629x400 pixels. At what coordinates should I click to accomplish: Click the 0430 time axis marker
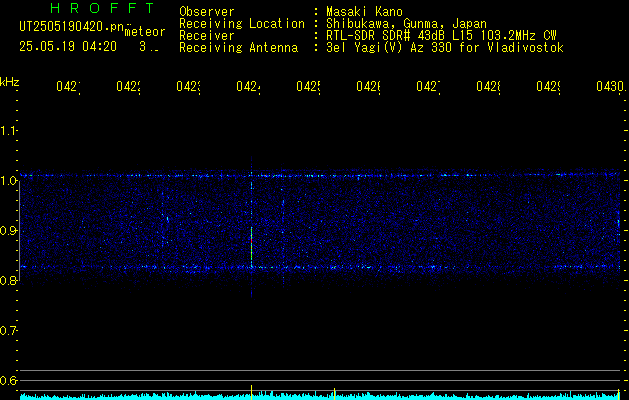[611, 87]
